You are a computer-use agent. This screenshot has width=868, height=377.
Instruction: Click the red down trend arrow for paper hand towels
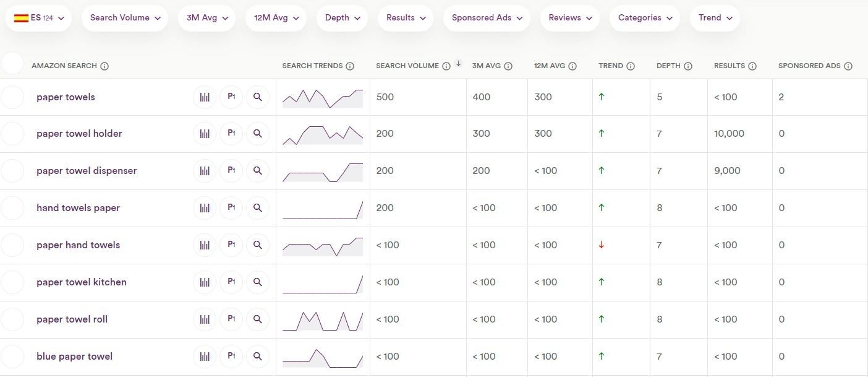coord(602,245)
